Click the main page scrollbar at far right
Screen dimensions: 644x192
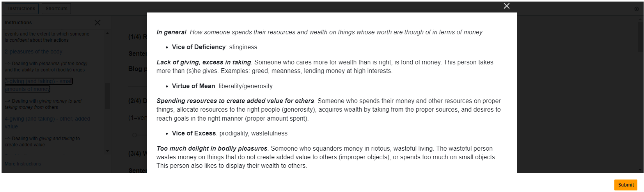(x=640, y=35)
